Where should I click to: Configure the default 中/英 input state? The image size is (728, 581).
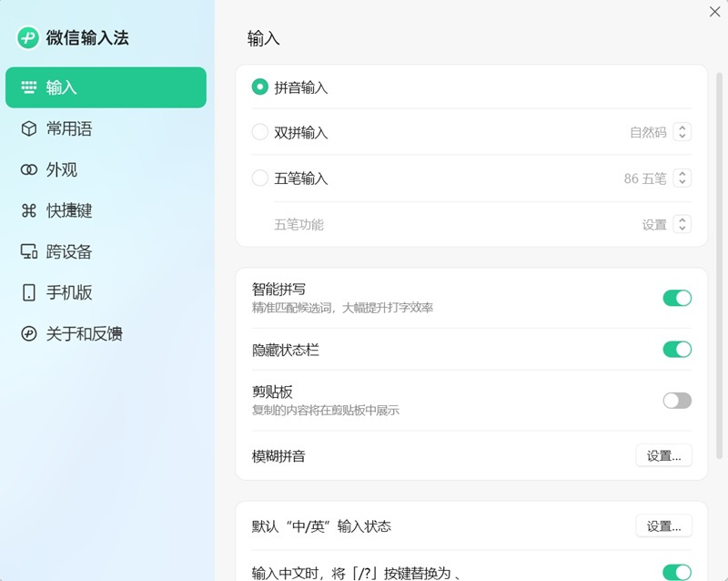tap(663, 525)
